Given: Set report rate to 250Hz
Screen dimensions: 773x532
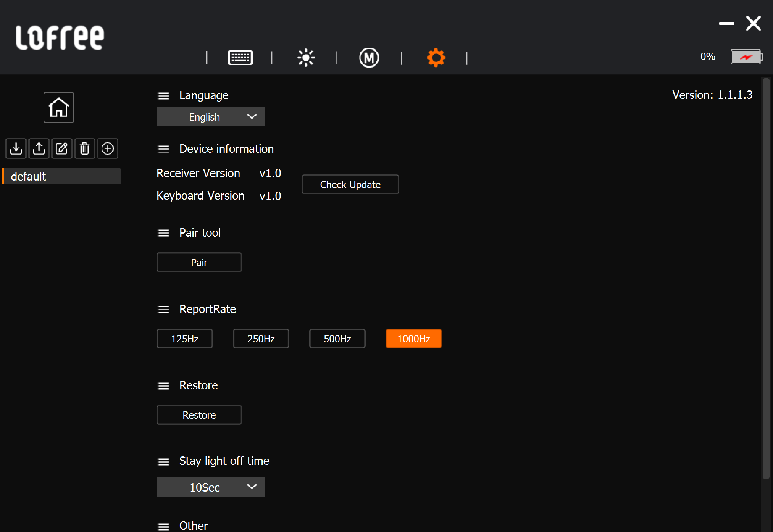Looking at the screenshot, I should click(261, 339).
